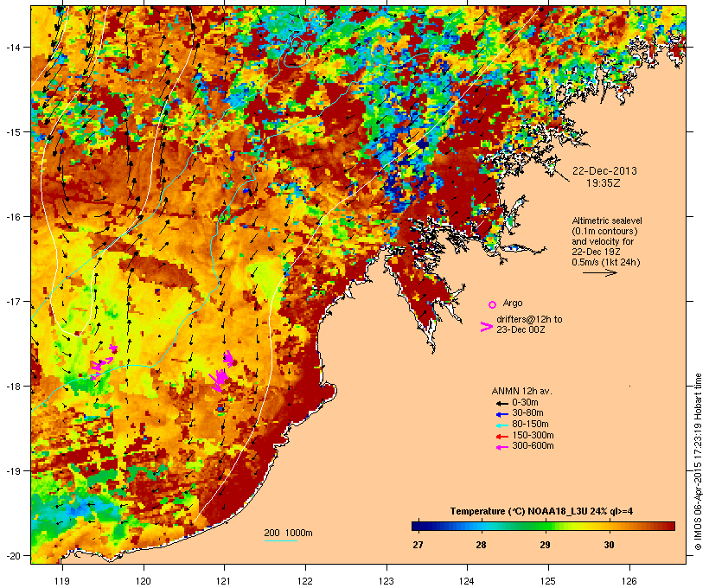Click the longitude label 120

pos(144,581)
